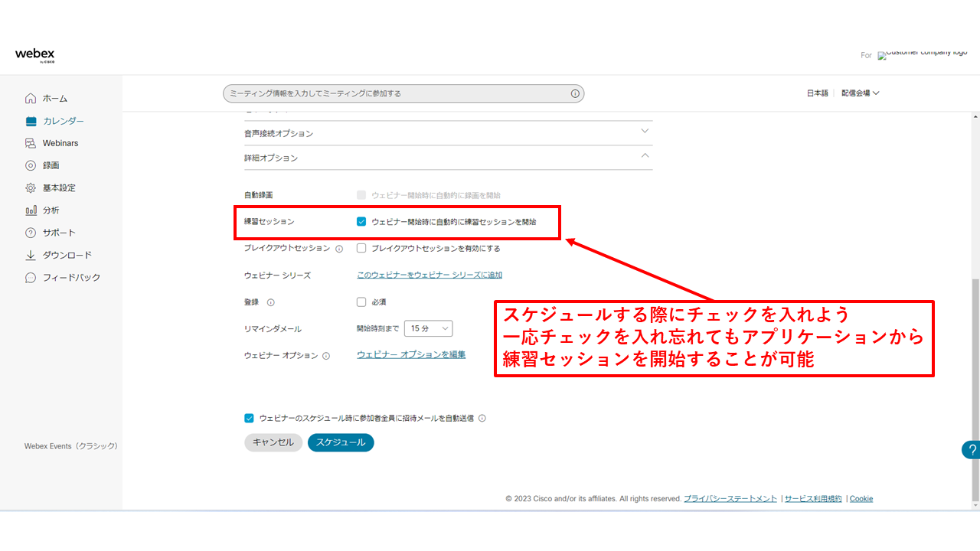This screenshot has width=980, height=551.
Task: Expand the 音声接続オプション section
Action: [x=645, y=132]
